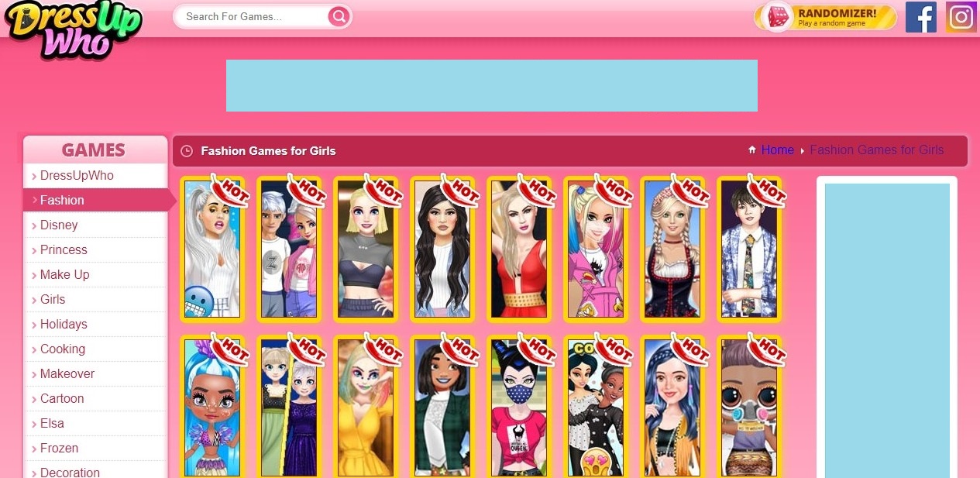This screenshot has width=980, height=478.
Task: Open the Facebook page icon
Action: point(920,17)
